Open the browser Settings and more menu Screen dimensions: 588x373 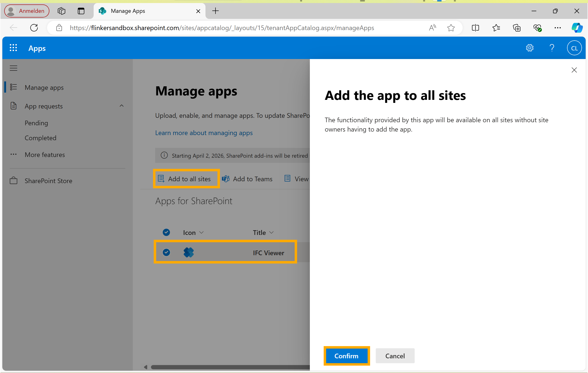tap(557, 28)
